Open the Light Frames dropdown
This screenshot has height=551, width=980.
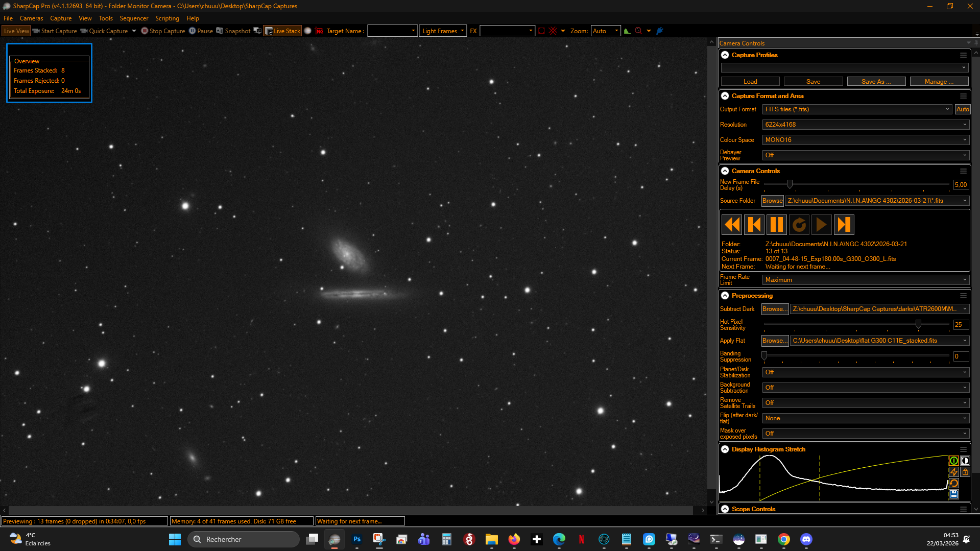click(x=443, y=31)
